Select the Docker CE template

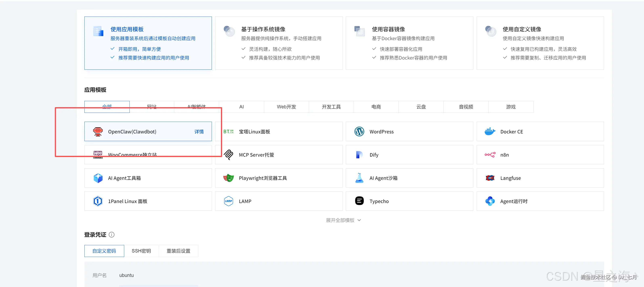pyautogui.click(x=540, y=132)
